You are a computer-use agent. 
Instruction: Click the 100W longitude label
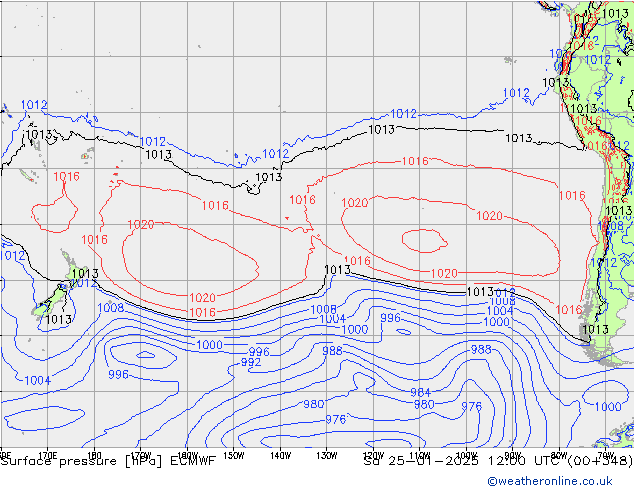click(467, 454)
